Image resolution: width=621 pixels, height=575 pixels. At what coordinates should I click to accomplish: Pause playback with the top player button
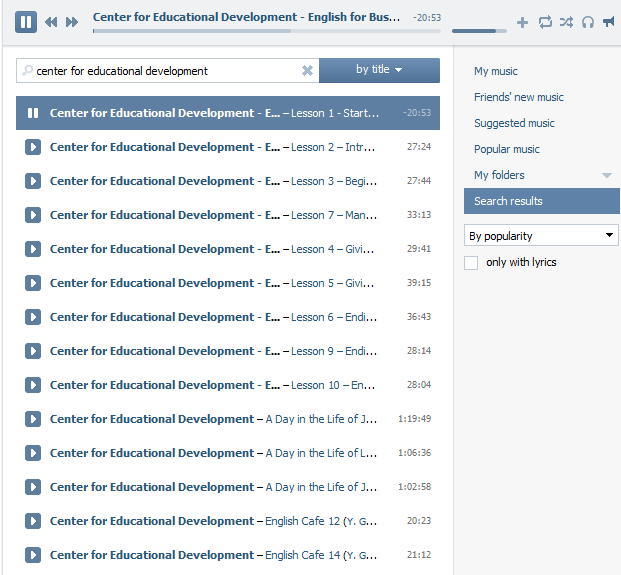click(26, 21)
